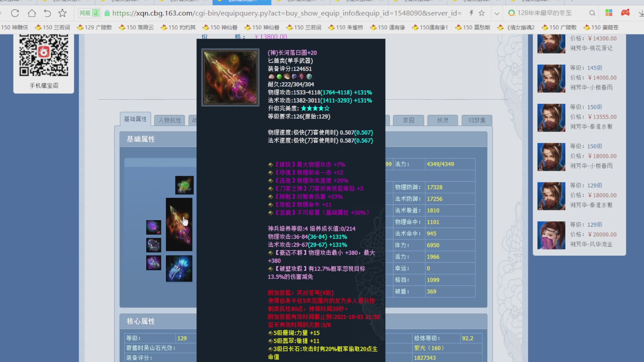Open the 150 朱雀桥 bookmark
The height and width of the screenshot is (362, 644).
tap(346, 27)
